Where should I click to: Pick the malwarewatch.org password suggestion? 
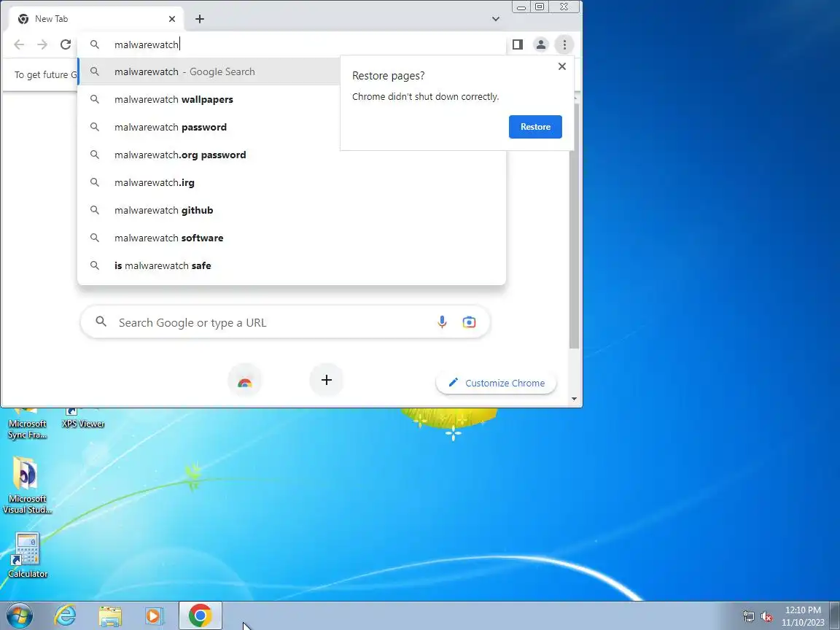pos(292,155)
